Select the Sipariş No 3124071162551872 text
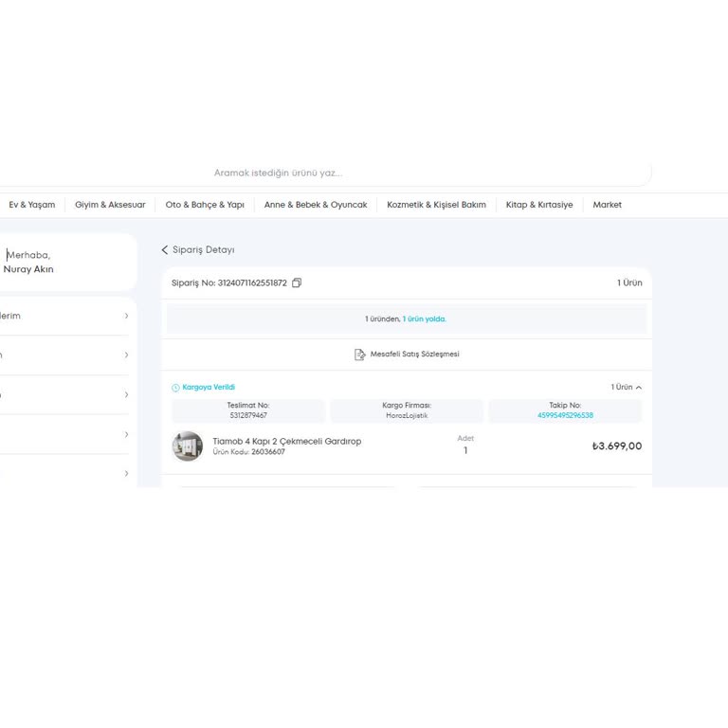This screenshot has height=728, width=728. point(228,282)
